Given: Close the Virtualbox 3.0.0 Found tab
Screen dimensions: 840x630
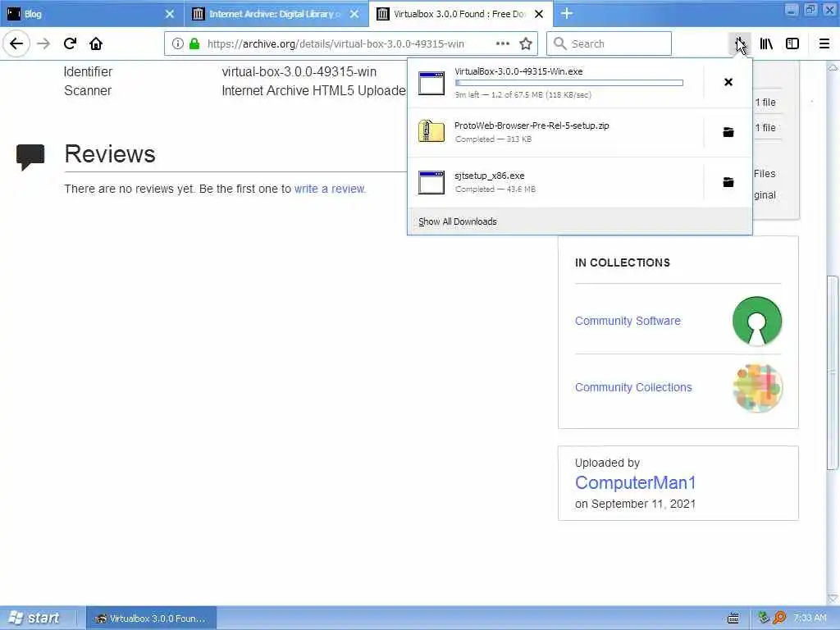Looking at the screenshot, I should point(540,14).
